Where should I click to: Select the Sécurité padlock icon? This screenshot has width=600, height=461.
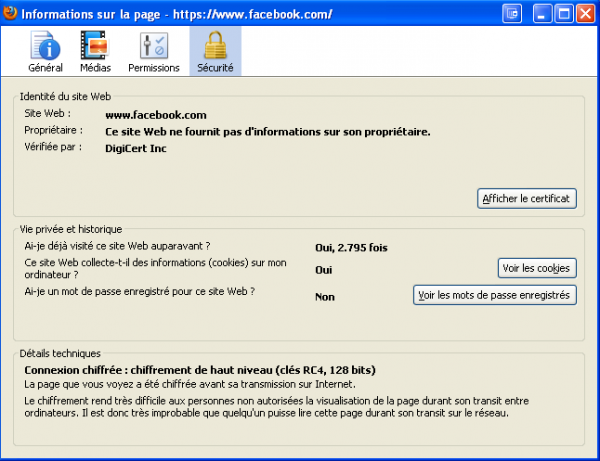(215, 46)
